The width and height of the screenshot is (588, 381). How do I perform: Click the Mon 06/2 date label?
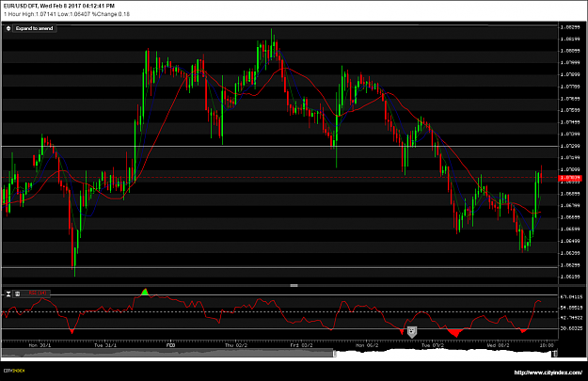pos(366,345)
